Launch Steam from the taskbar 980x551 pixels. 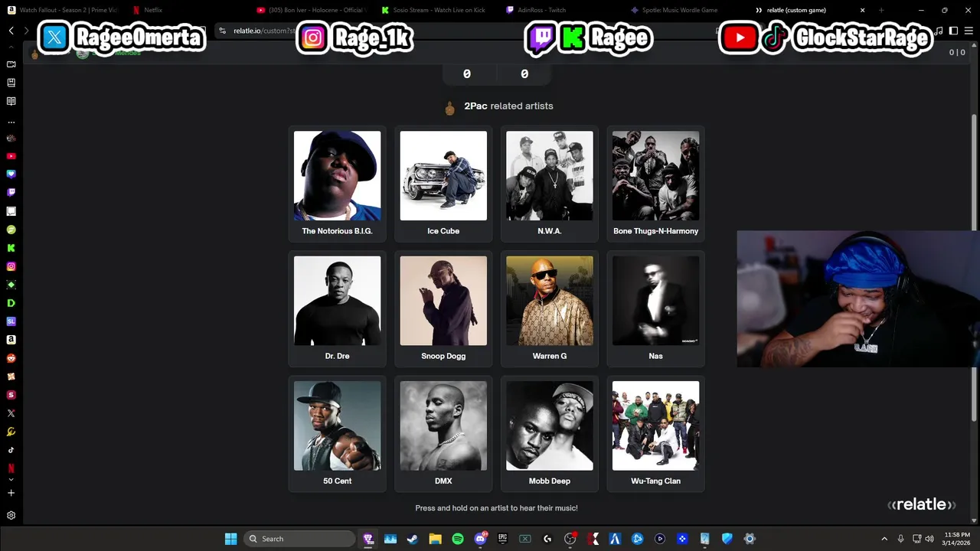pos(413,539)
